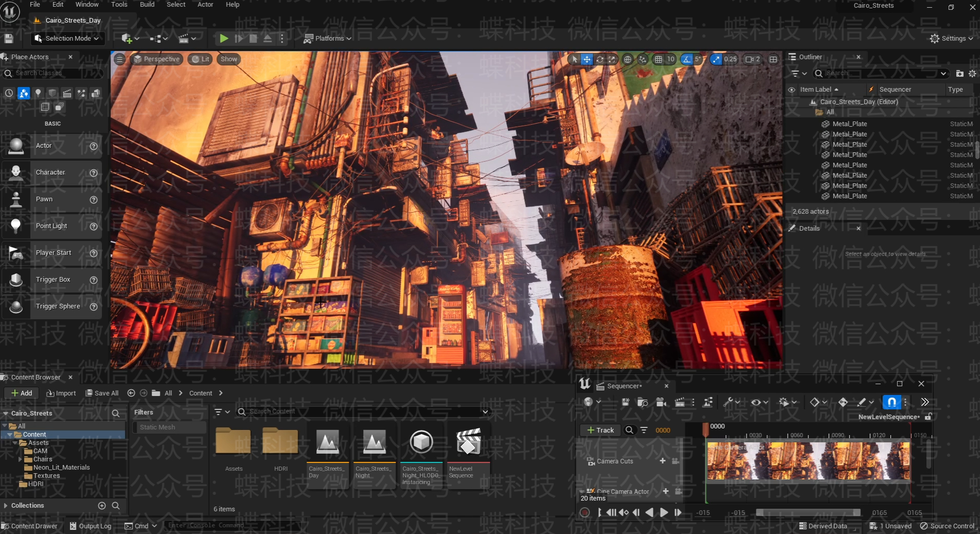Image resolution: width=980 pixels, height=534 pixels.
Task: Click the Sequencer time range scrollbar
Action: [808, 512]
